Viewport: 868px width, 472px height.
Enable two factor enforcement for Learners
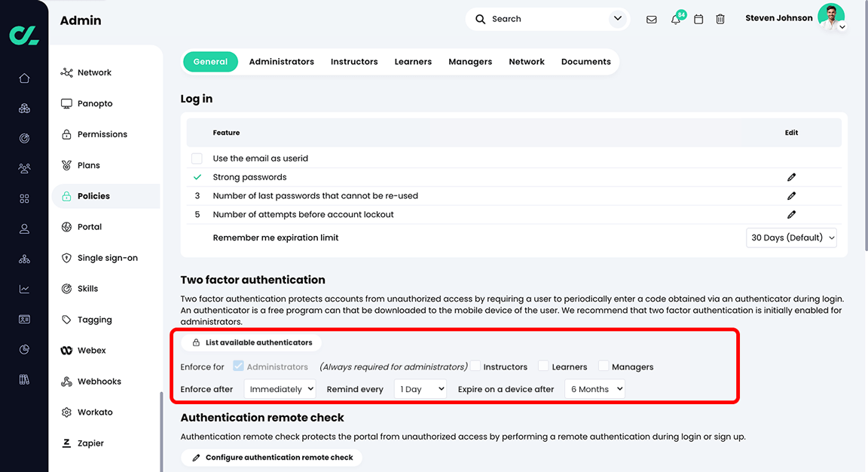[543, 366]
